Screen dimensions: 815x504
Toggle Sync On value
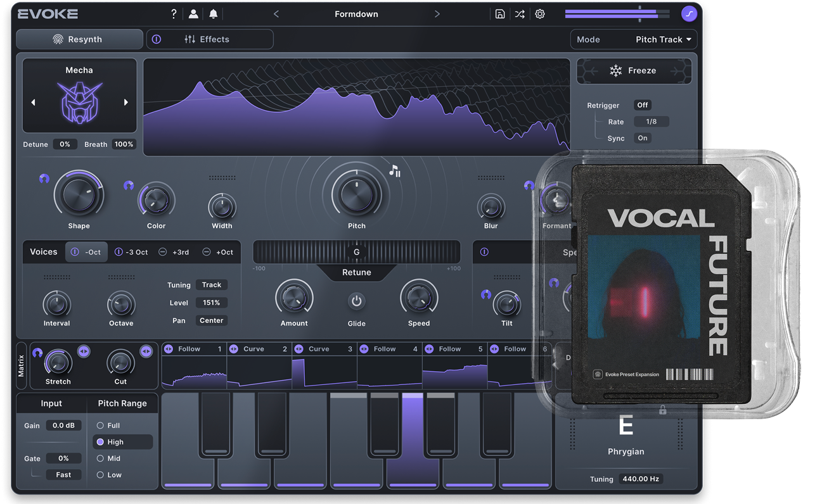tap(643, 138)
